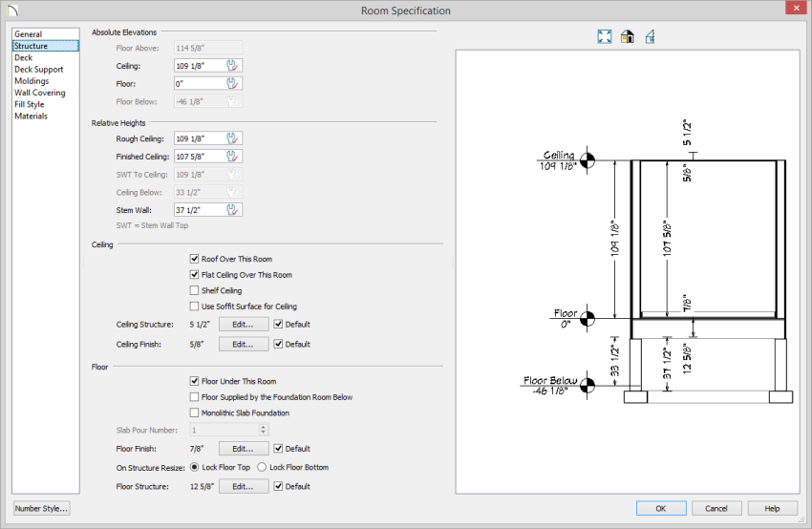Viewport: 812px width, 529px height.
Task: Open Help for this dialog
Action: [772, 508]
